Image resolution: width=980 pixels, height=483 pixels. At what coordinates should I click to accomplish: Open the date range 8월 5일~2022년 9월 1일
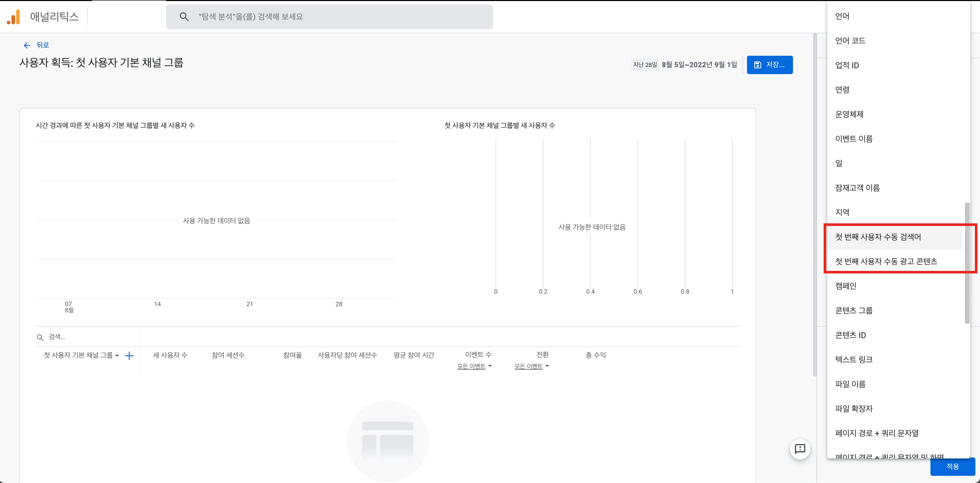pos(699,65)
